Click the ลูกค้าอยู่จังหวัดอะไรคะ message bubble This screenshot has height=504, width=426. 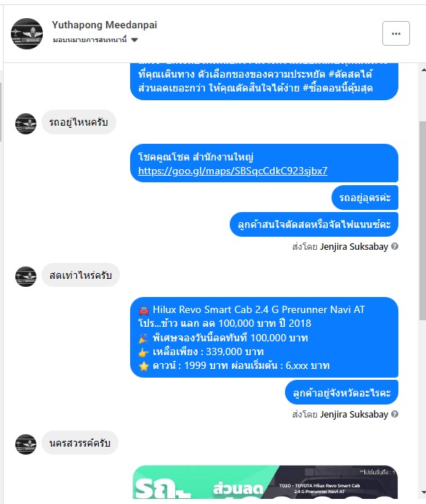pyautogui.click(x=342, y=392)
